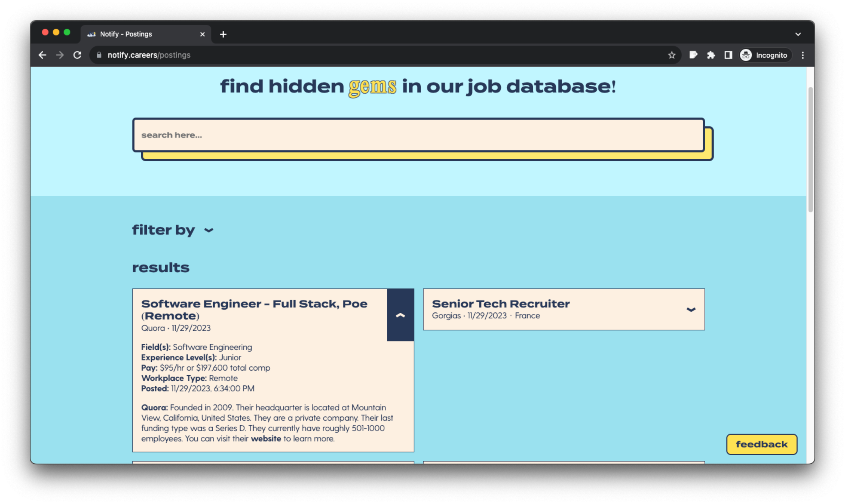Bookmark this page with the star icon
The image size is (845, 504).
[671, 55]
